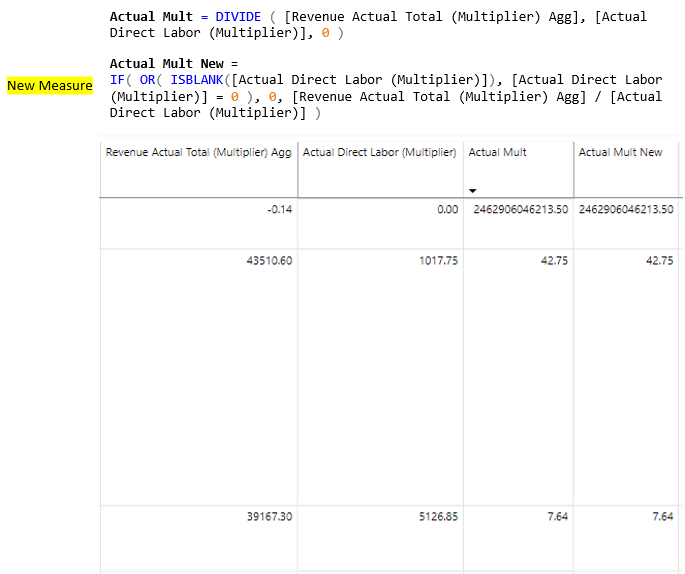This screenshot has width=685, height=574.
Task: Click the 7.64 value in Actual Mult column
Action: 557,517
